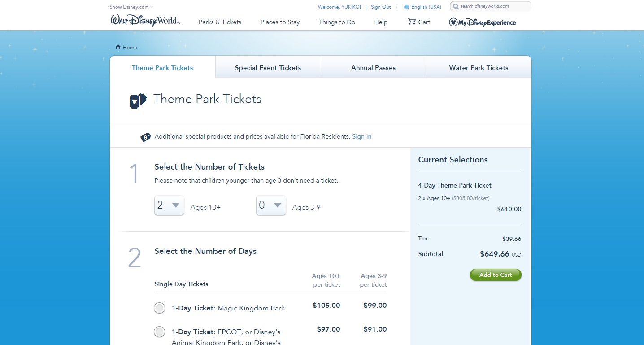This screenshot has height=345, width=644.
Task: Click the $649.66 subtotal amount
Action: [494, 254]
